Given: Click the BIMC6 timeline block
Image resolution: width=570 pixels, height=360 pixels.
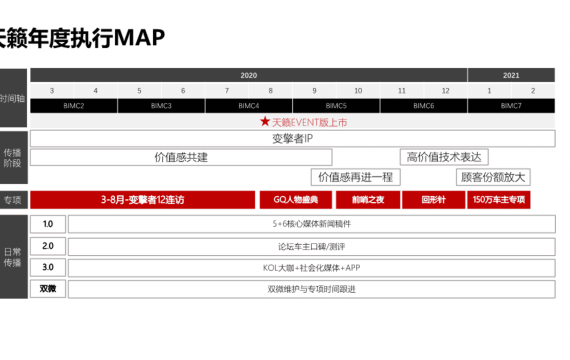Looking at the screenshot, I should 424,106.
